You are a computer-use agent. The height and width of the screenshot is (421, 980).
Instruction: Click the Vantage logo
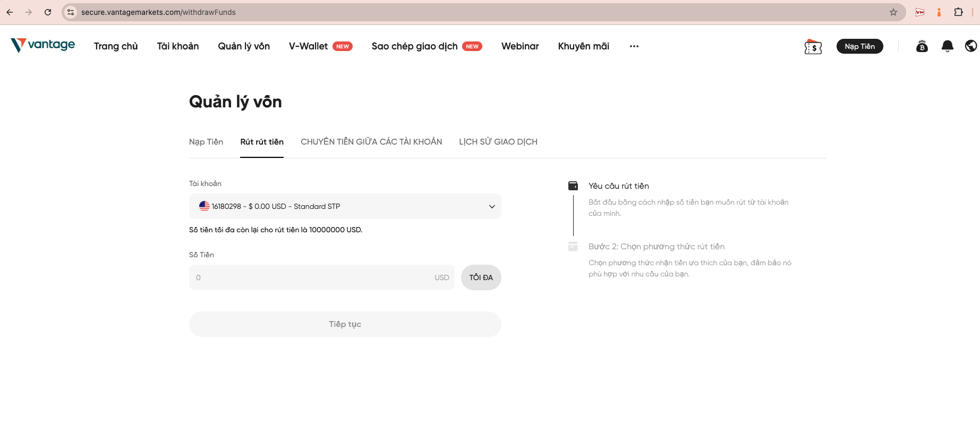pyautogui.click(x=43, y=45)
